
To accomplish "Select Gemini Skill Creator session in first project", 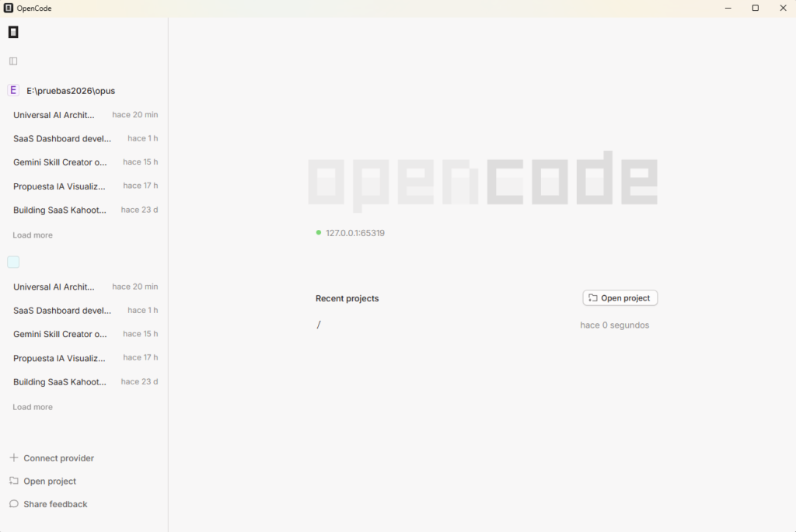I will [x=60, y=162].
